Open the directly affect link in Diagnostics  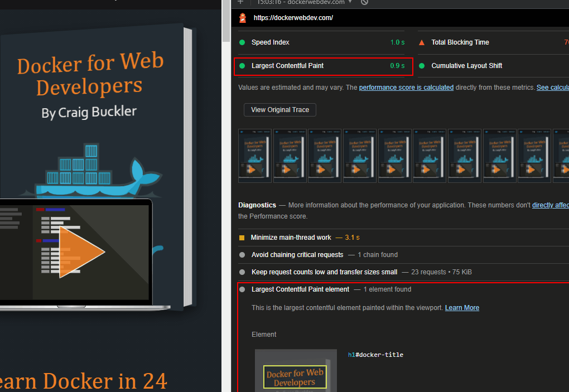pos(551,205)
